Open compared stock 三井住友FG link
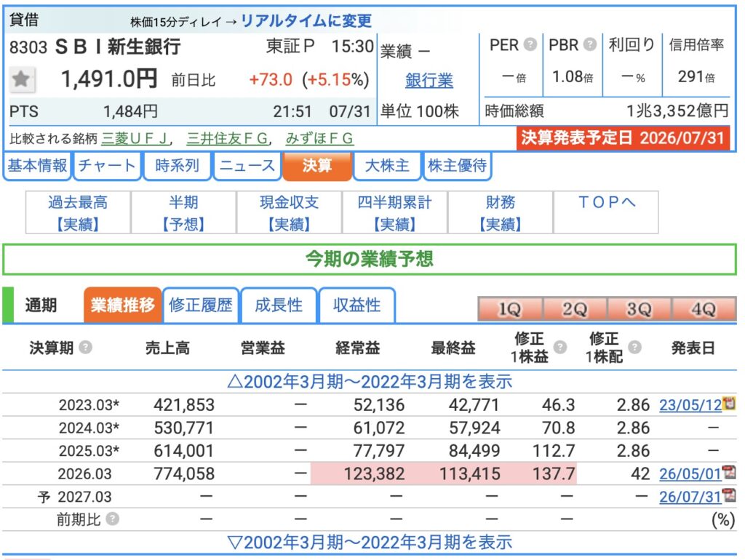This screenshot has width=745, height=560. coord(228,138)
